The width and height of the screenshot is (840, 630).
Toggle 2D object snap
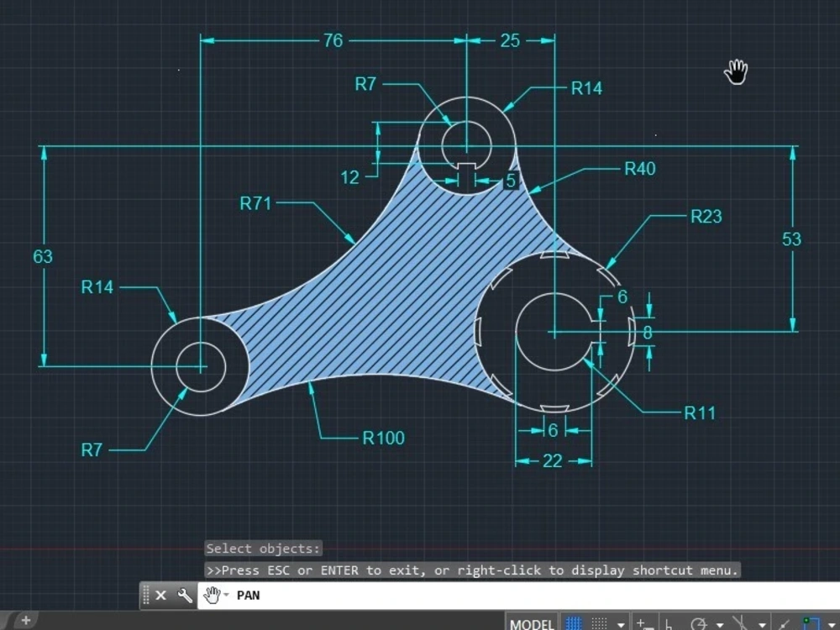(x=811, y=623)
